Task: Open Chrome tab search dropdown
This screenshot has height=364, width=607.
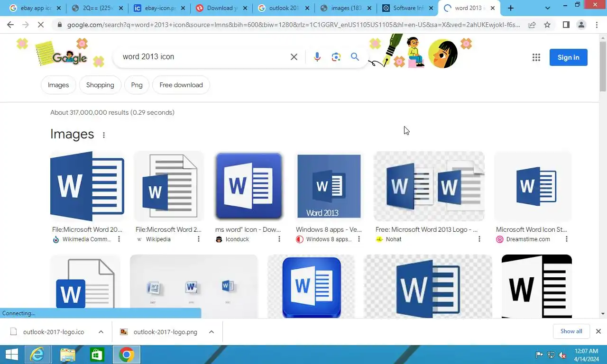Action: 548,8
